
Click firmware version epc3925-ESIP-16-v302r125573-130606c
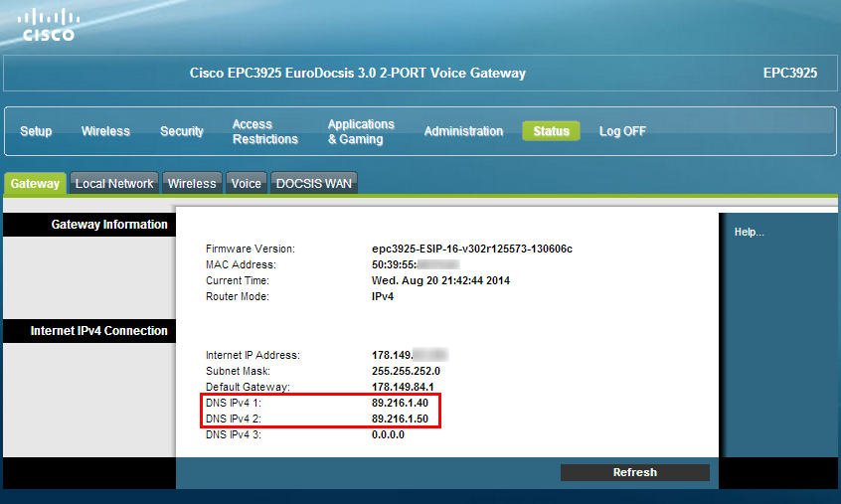coord(472,249)
